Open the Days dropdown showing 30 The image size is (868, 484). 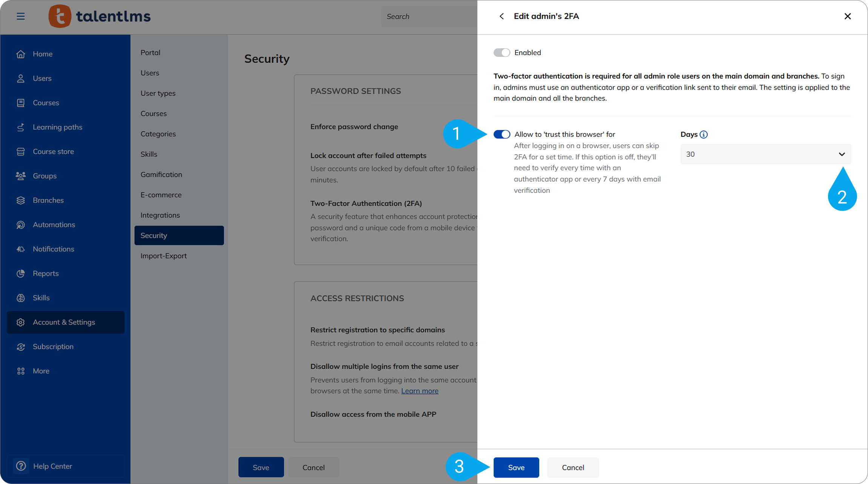click(x=765, y=154)
